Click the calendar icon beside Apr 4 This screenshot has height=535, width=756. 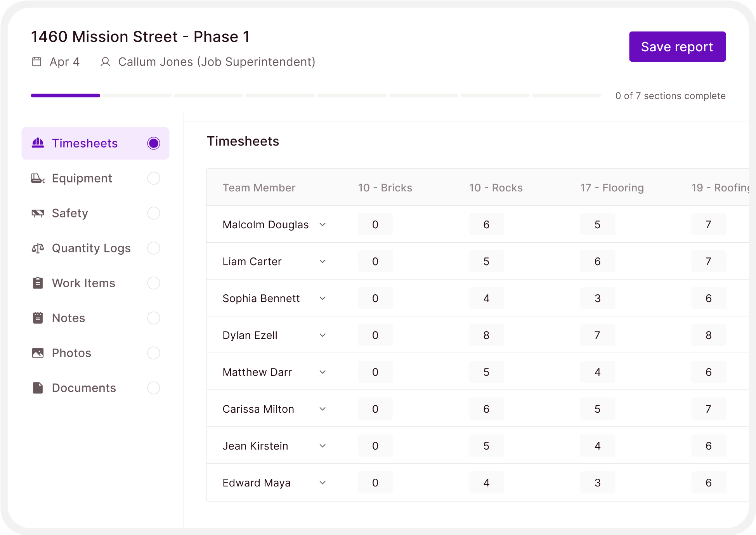36,62
